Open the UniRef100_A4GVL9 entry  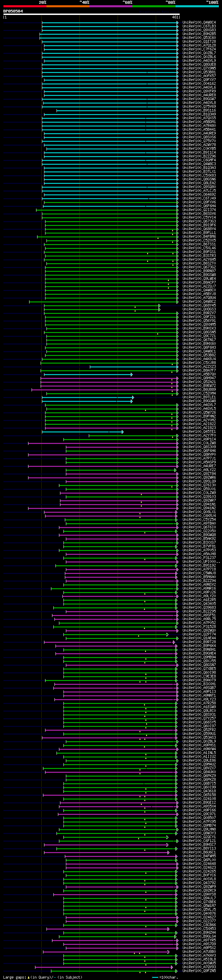[199, 61]
